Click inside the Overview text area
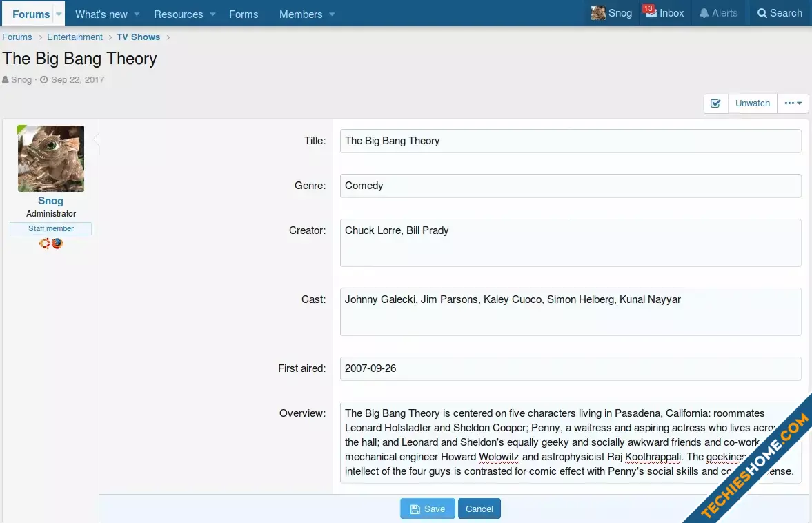The width and height of the screenshot is (812, 523). (x=571, y=442)
